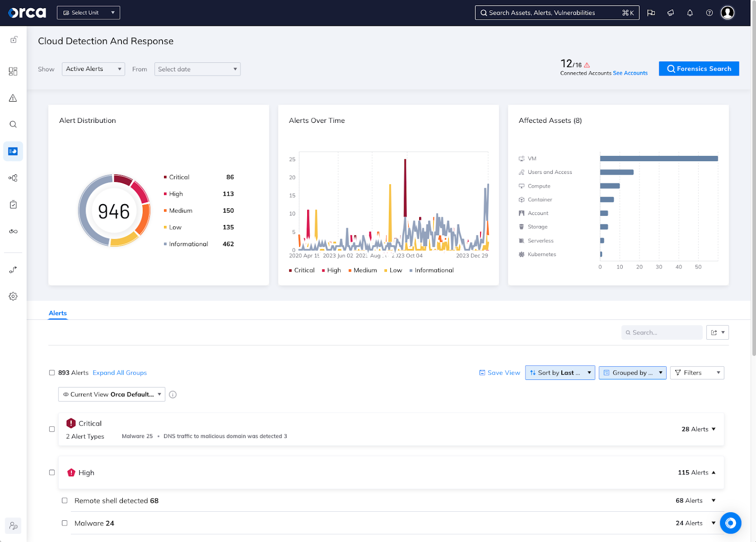Open the notifications bell in top bar
The image size is (756, 542).
(689, 13)
